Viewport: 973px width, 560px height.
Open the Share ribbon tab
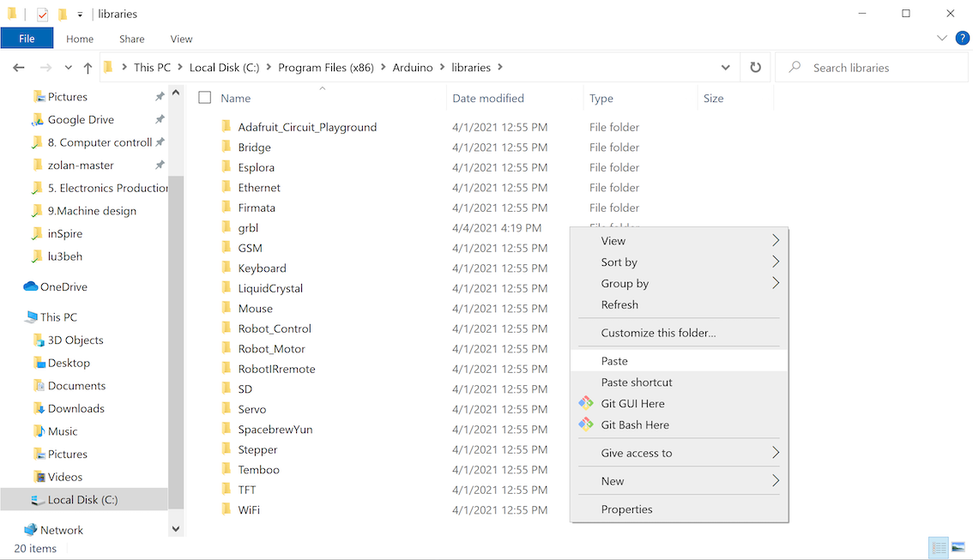(x=131, y=39)
